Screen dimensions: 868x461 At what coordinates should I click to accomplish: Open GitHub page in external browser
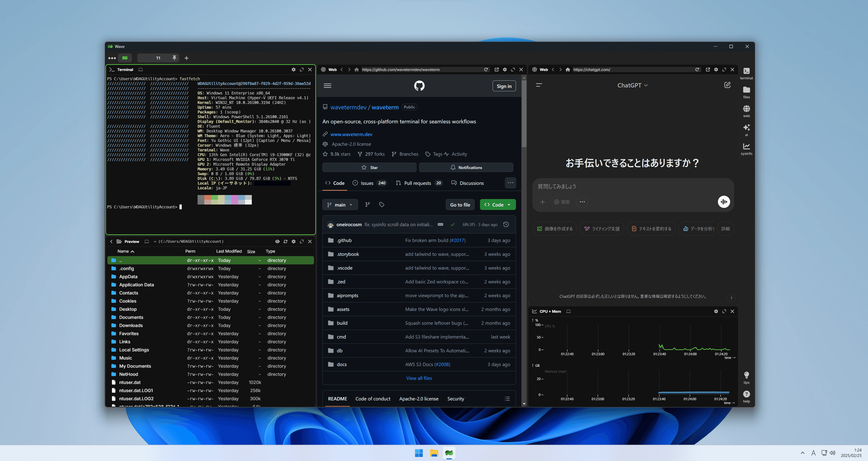496,69
